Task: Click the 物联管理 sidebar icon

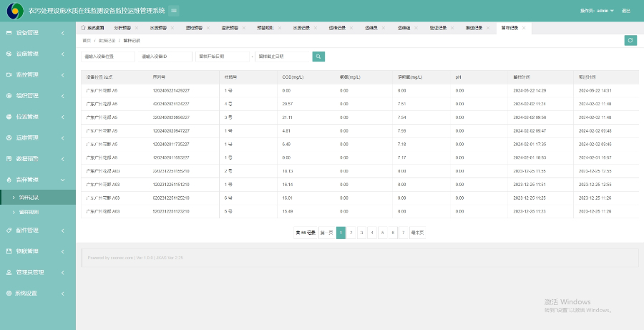Action: pos(9,251)
